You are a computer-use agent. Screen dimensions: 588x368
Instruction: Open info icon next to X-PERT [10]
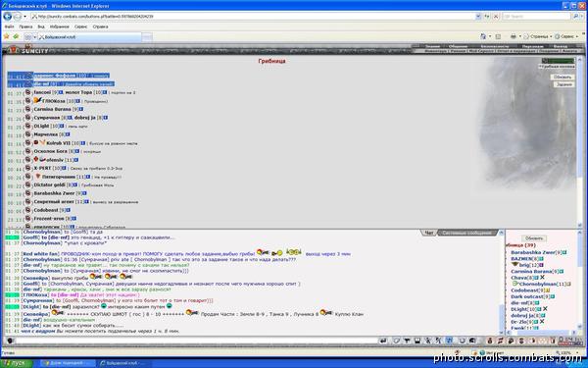tap(64, 168)
